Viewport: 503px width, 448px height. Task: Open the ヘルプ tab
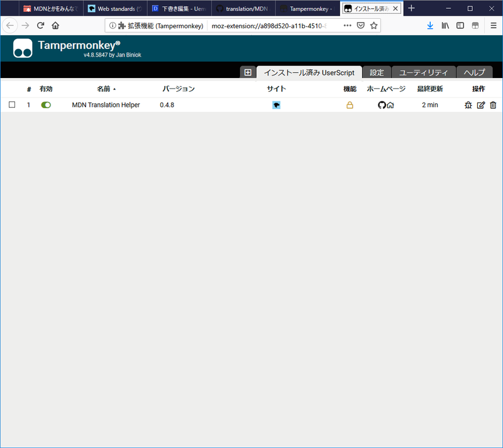tap(475, 72)
